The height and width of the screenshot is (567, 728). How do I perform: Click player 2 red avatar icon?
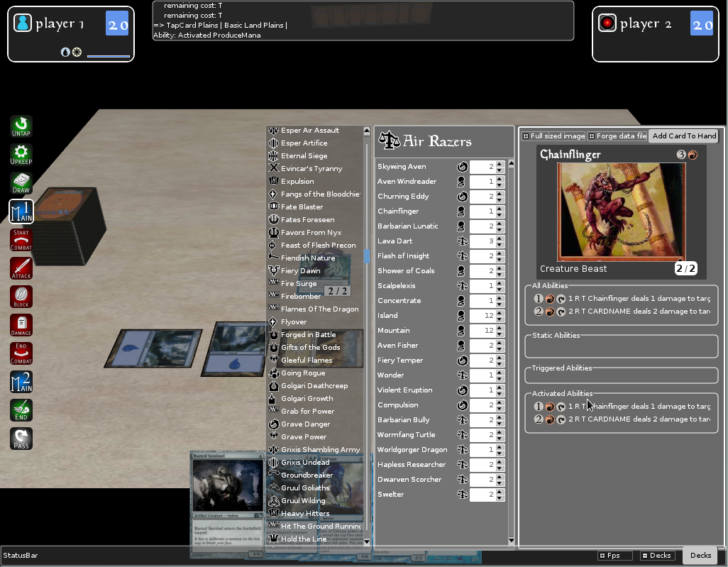tap(607, 23)
